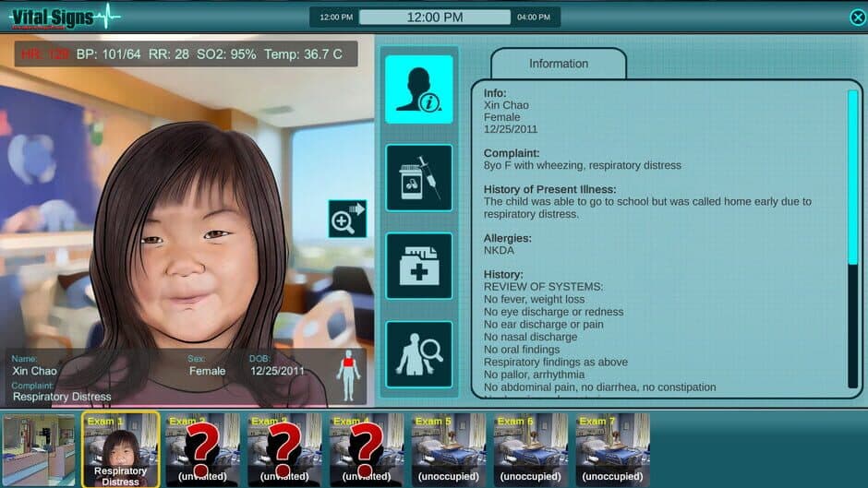Screen dimensions: 868x488
Task: Visit the unvisited Exam 4 room
Action: click(x=367, y=450)
